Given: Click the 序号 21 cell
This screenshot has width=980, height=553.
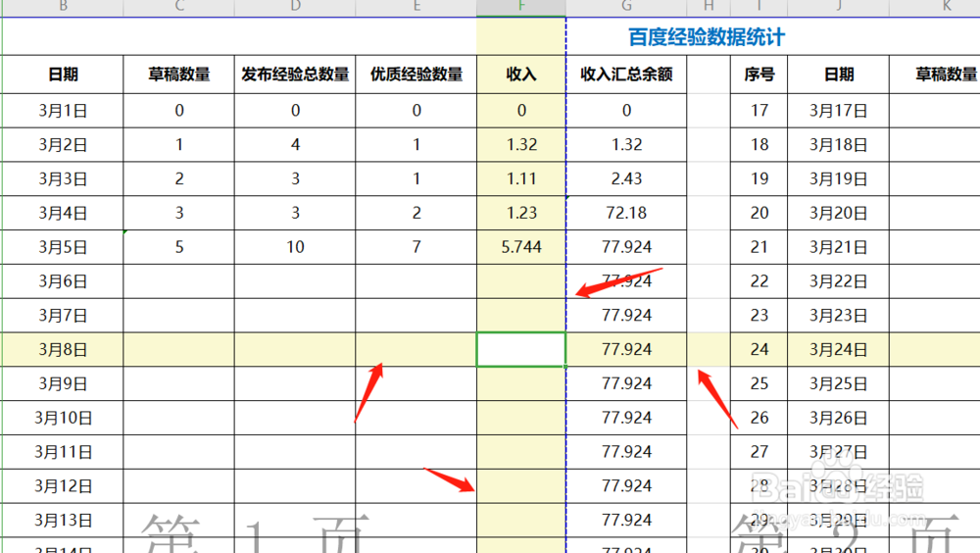Looking at the screenshot, I should pyautogui.click(x=759, y=247).
